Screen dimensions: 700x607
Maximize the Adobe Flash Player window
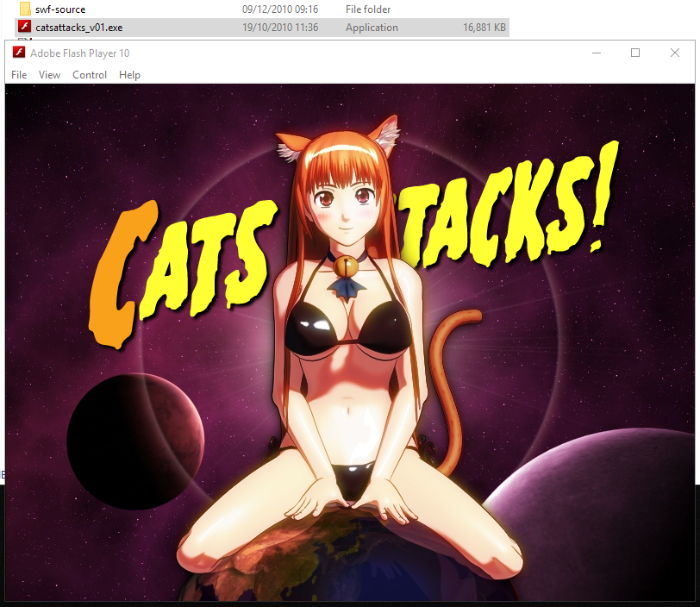(635, 53)
